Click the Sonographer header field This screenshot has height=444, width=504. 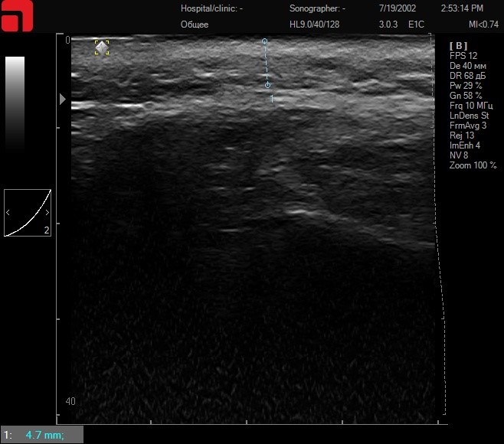click(x=317, y=9)
